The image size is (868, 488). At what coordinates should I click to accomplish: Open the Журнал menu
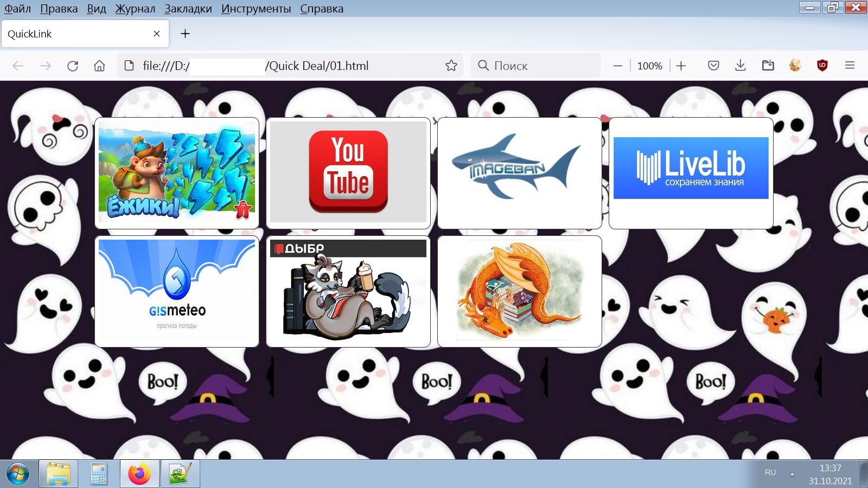tap(135, 9)
